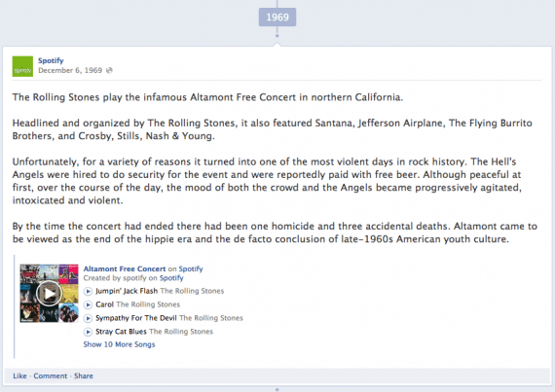
Task: Start playlist from album art play button
Action: point(49,293)
